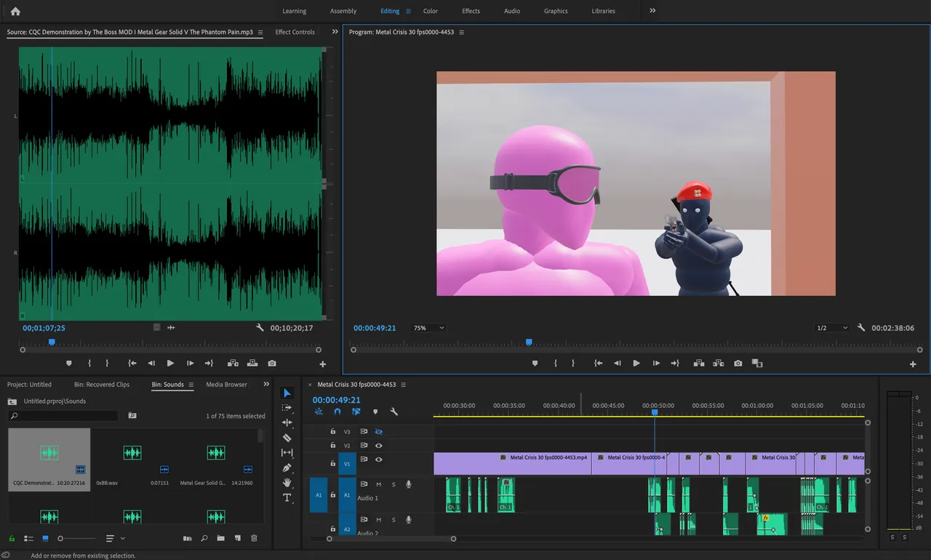Screen dimensions: 931x560
Task: Click Program Monitor playhead scrubber
Action: 529,342
